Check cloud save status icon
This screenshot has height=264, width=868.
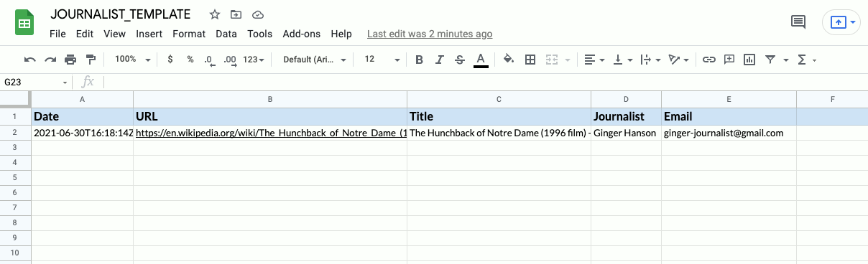(257, 14)
